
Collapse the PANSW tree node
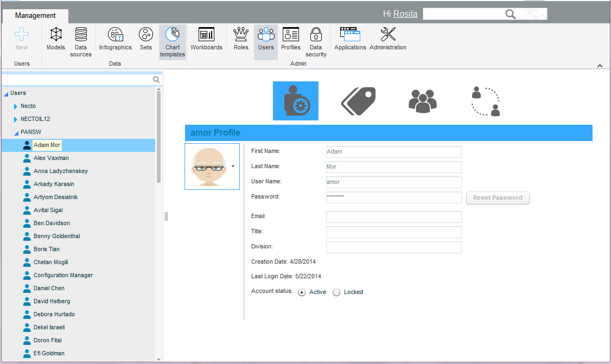pos(16,133)
